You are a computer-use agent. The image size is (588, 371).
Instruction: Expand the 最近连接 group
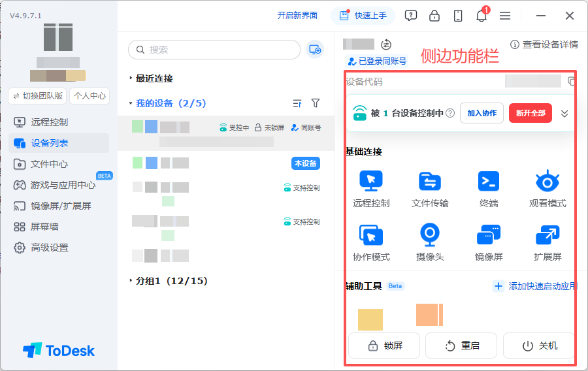[x=131, y=78]
